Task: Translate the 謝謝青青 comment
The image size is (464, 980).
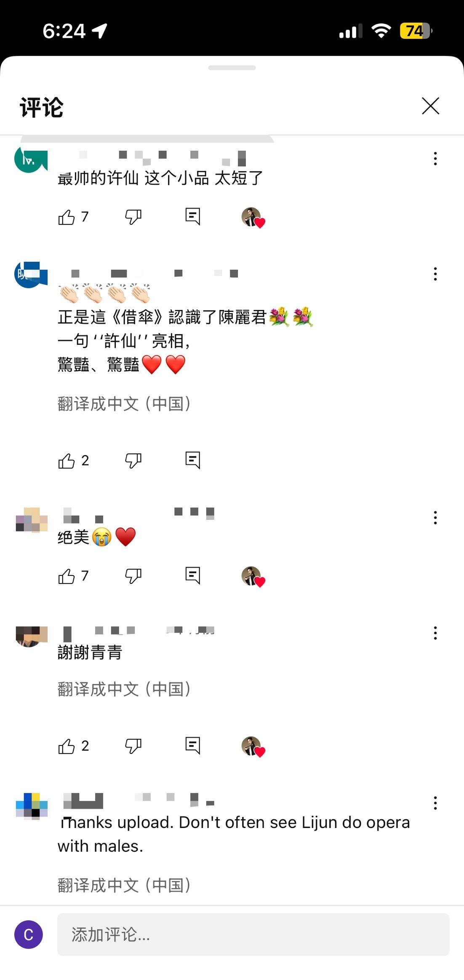Action: tap(124, 690)
